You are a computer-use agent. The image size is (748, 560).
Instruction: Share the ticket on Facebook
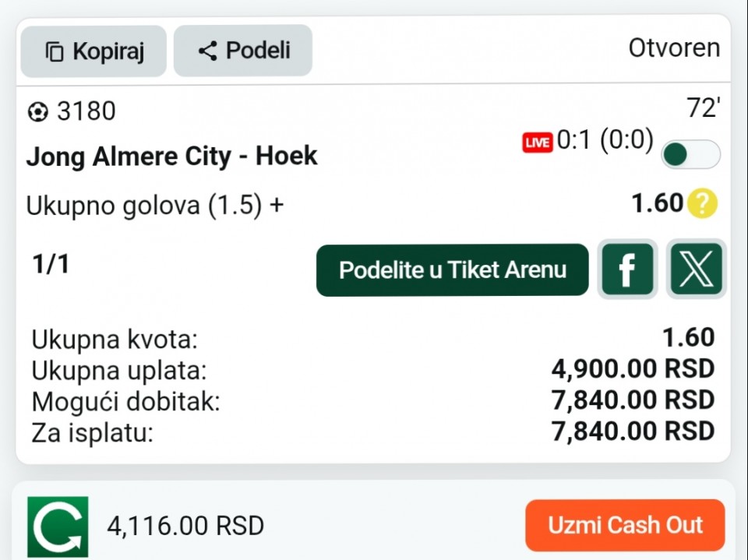627,269
